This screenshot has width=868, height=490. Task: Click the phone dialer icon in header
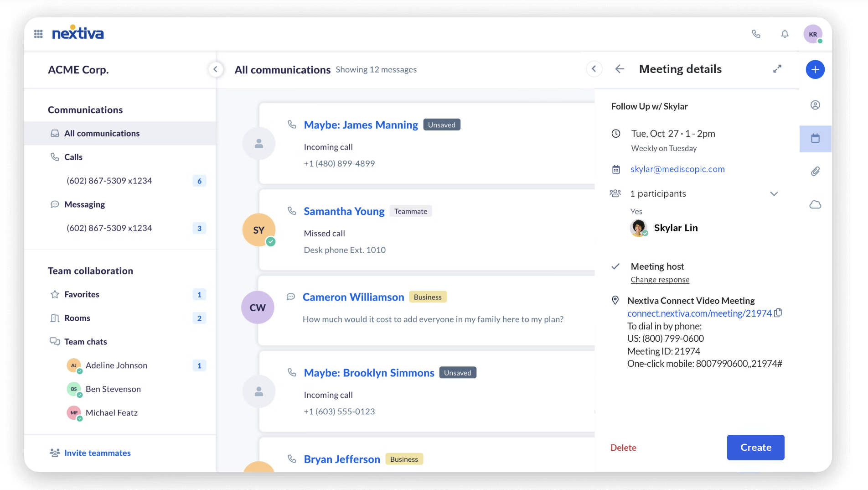(756, 34)
